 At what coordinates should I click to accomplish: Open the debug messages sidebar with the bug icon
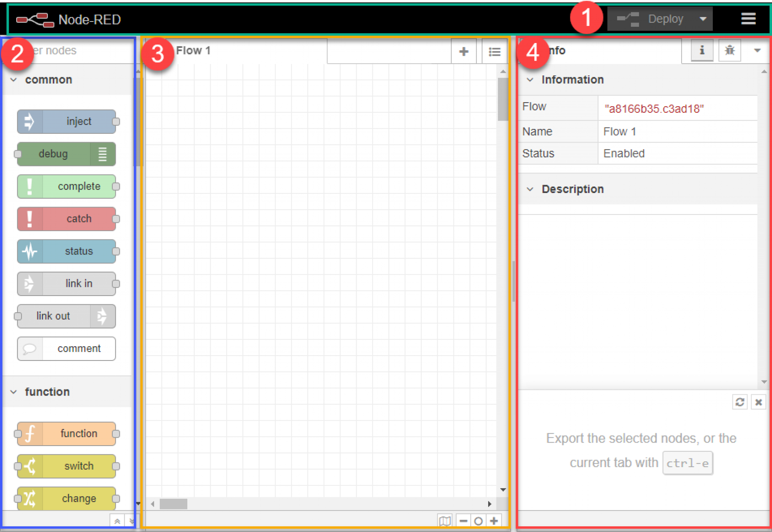click(729, 50)
